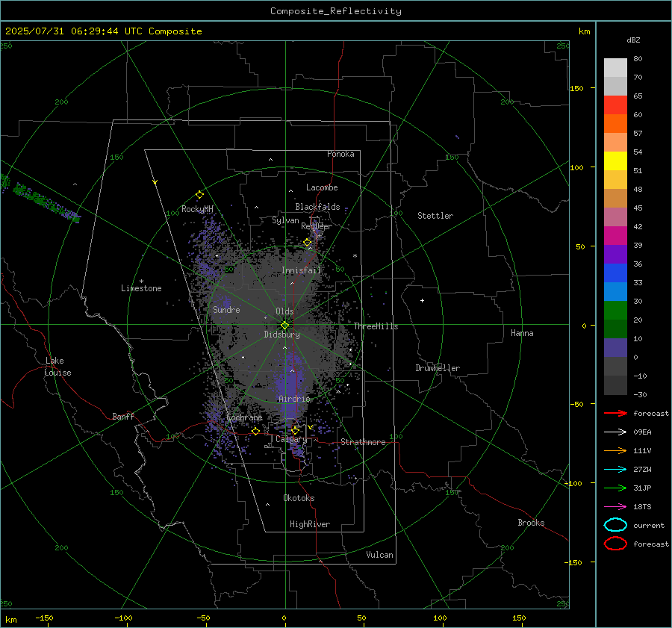Click the yellow diamond marker below RedDeer
This screenshot has height=628, width=672.
coord(308,243)
